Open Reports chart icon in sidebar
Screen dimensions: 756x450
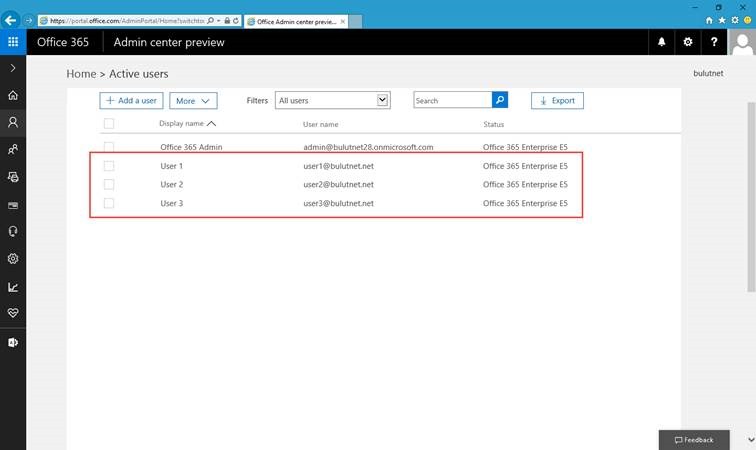point(13,287)
